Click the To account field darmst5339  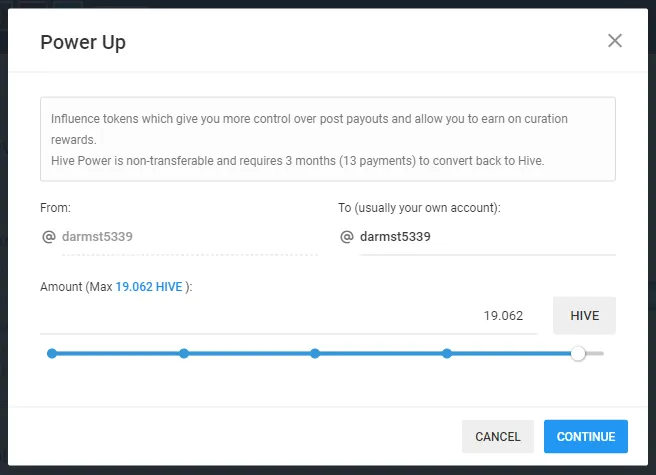[x=486, y=237]
